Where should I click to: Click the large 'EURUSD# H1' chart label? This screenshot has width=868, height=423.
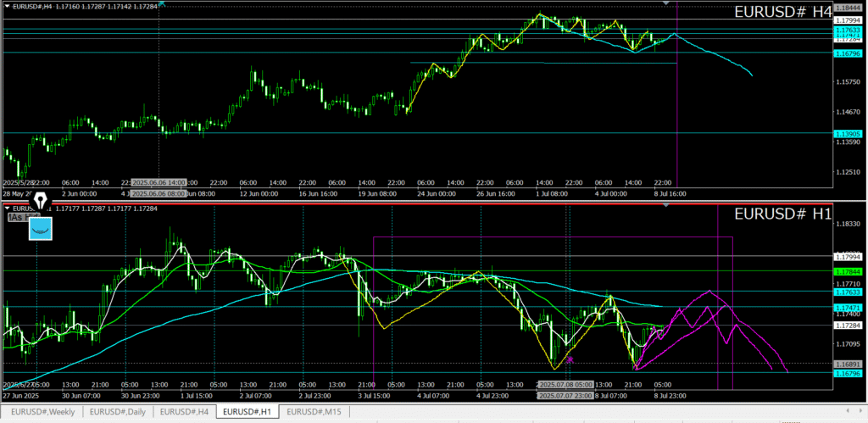pos(782,214)
